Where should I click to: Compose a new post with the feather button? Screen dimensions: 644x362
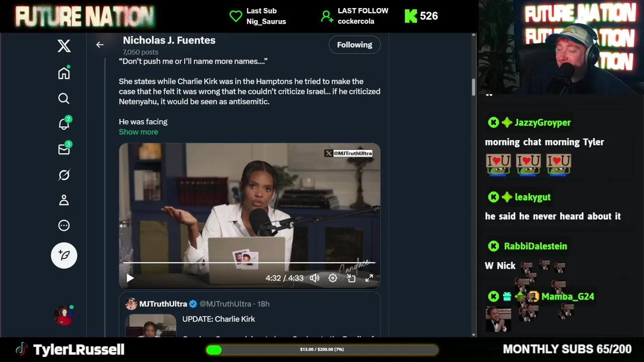point(64,255)
